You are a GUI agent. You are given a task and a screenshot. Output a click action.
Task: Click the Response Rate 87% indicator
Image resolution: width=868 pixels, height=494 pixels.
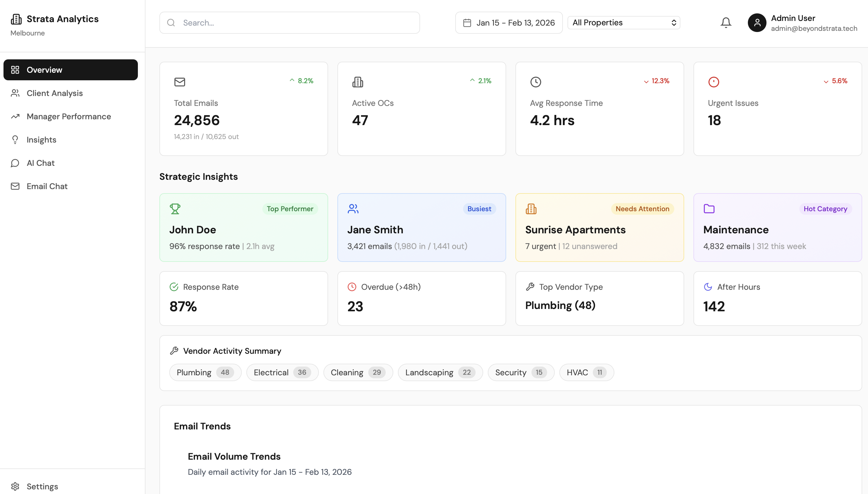click(243, 298)
